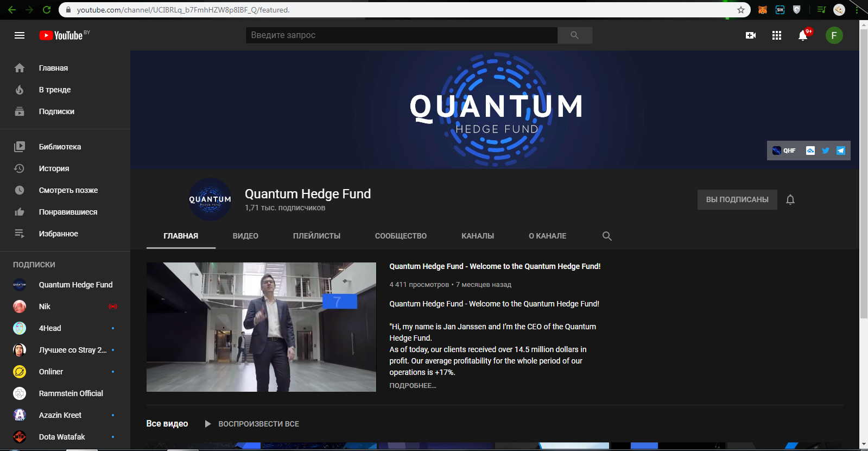Open Главная in the sidebar
The height and width of the screenshot is (451, 868).
coord(65,68)
